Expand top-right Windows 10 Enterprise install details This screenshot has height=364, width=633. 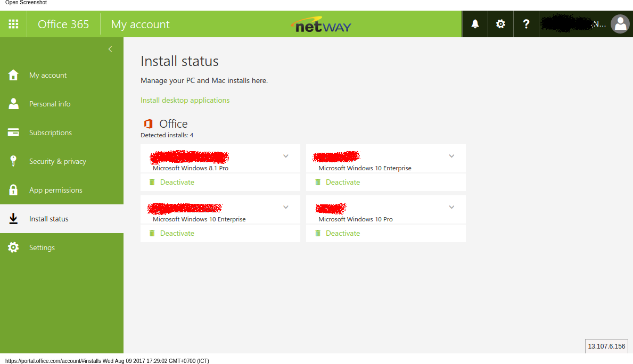[451, 156]
